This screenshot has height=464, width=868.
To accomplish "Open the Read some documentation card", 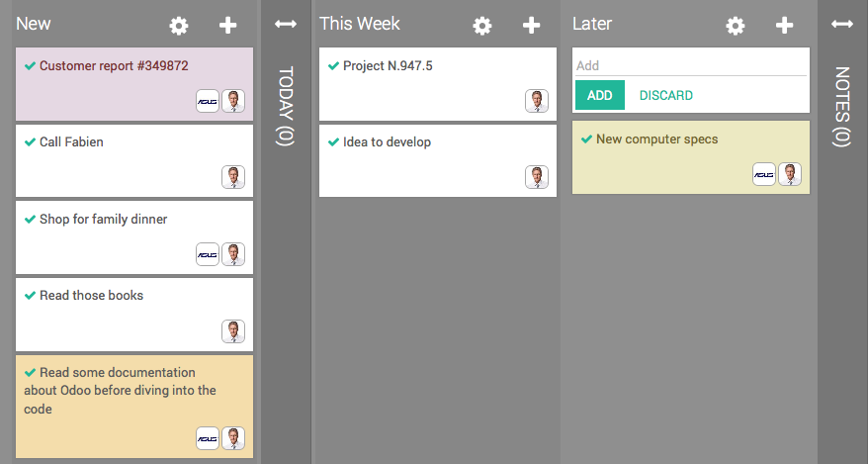I will pos(119,391).
